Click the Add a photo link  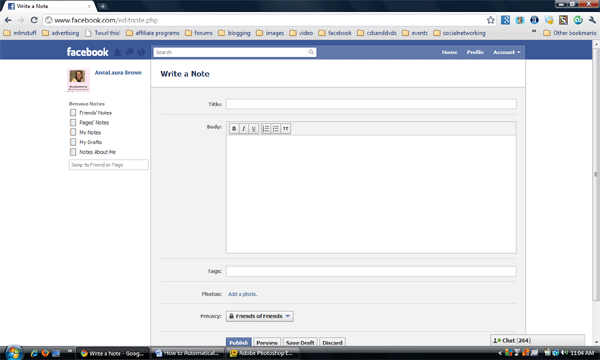pos(243,294)
